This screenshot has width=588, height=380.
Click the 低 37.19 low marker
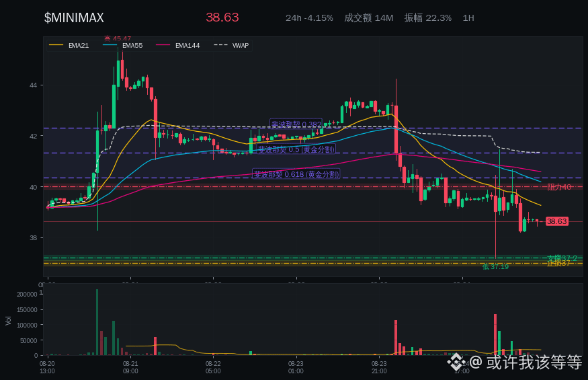495,266
